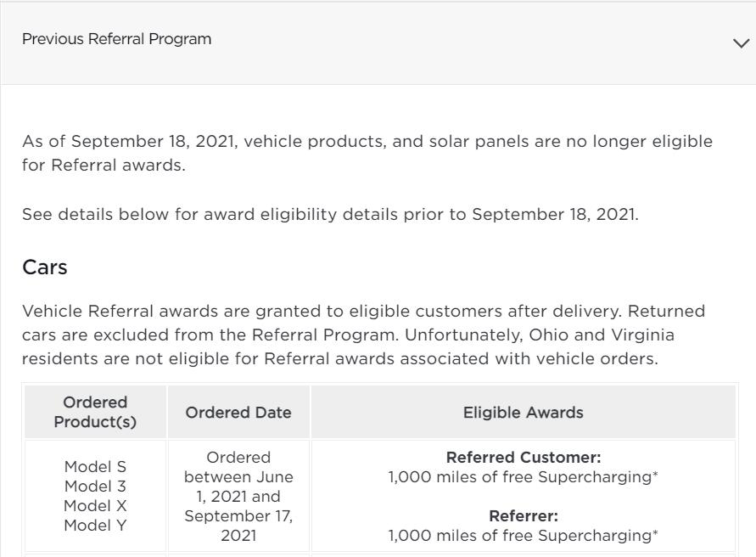Select the Referrer award label
The height and width of the screenshot is (557, 756).
click(x=523, y=515)
